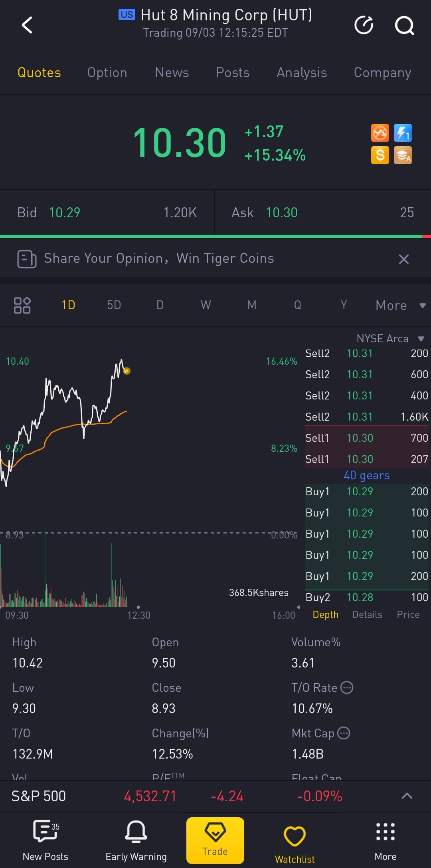This screenshot has width=431, height=868.
Task: Tap the 40 gears link
Action: click(x=367, y=475)
